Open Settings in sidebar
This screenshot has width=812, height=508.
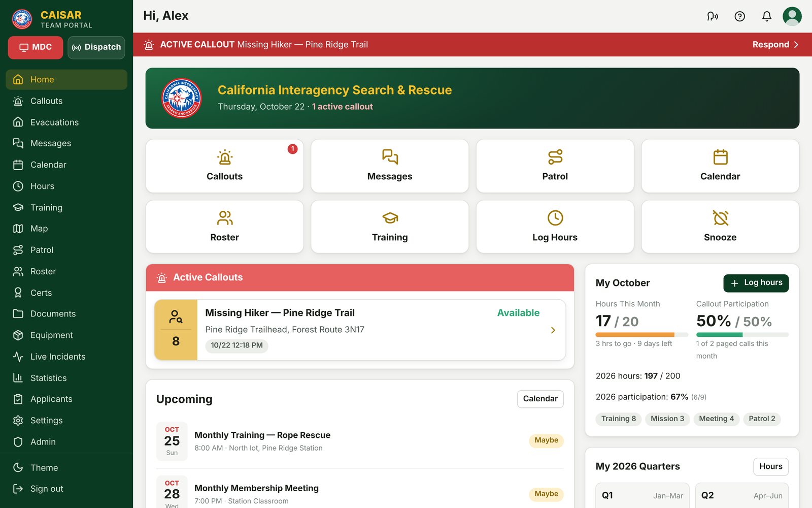coord(66,421)
